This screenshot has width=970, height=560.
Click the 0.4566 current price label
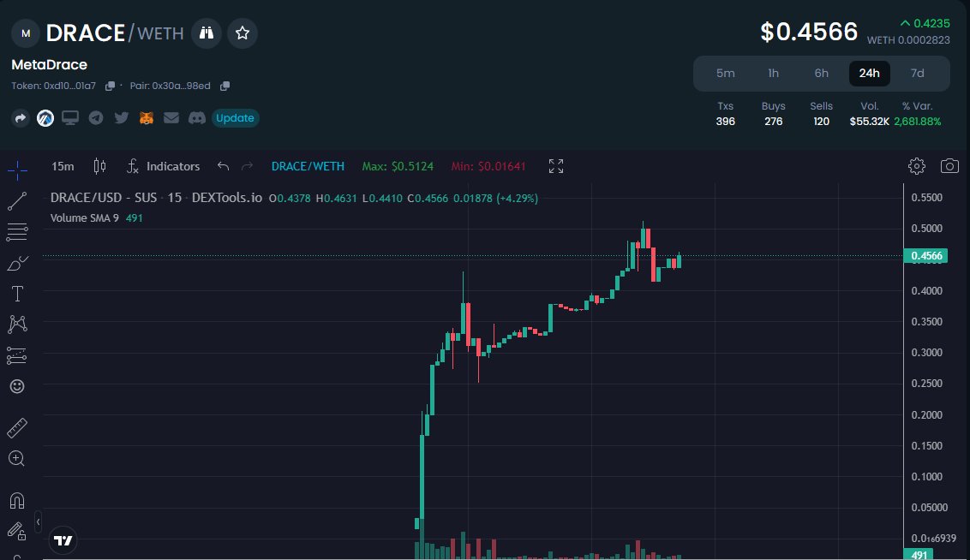[x=926, y=256]
